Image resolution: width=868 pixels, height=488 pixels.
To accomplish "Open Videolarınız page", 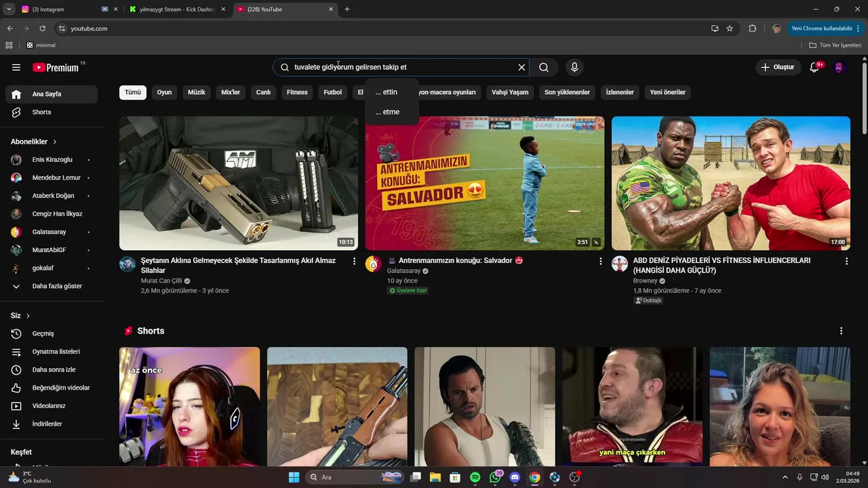I will pos(52,406).
